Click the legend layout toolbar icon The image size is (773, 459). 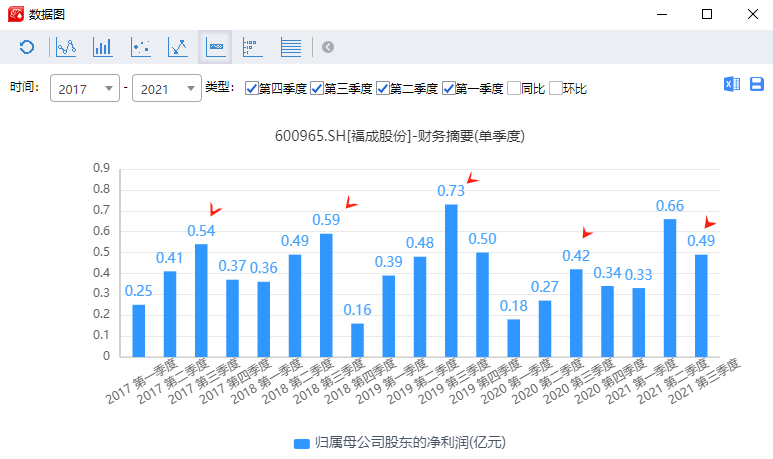point(252,47)
